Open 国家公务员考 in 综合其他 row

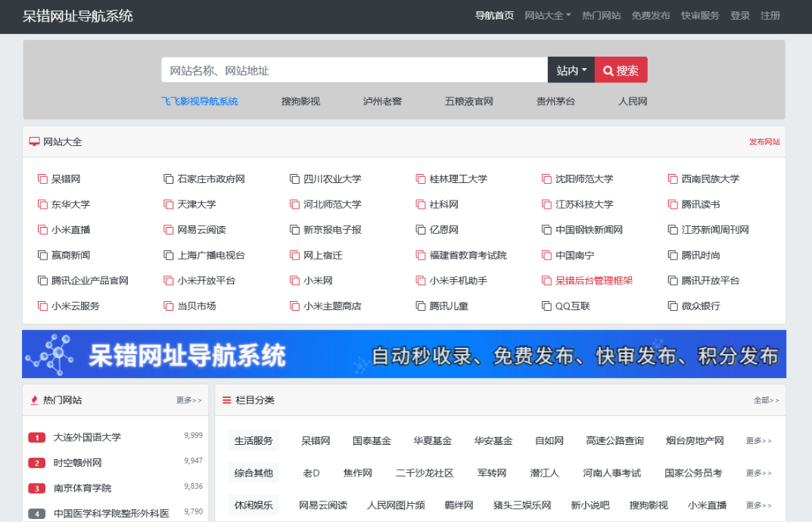point(693,473)
